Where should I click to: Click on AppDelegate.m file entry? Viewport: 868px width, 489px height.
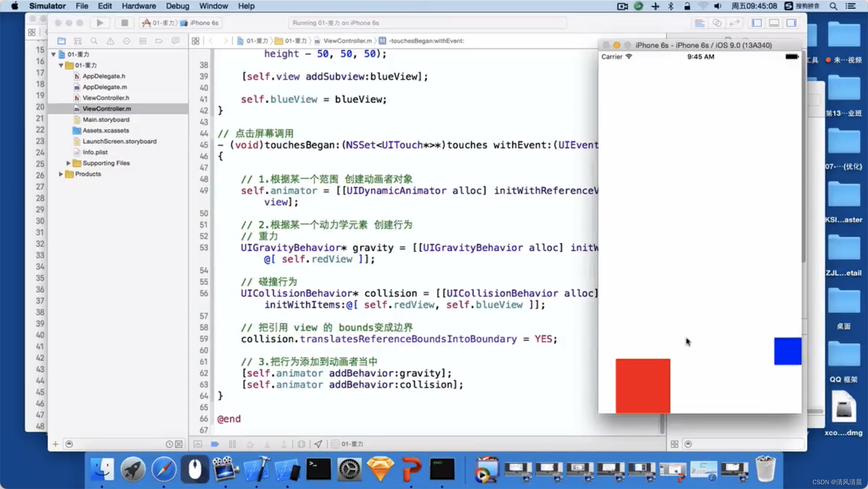click(105, 86)
